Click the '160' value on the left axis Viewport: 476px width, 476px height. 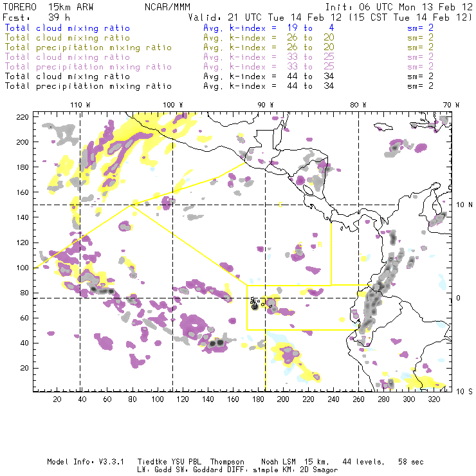[23, 192]
